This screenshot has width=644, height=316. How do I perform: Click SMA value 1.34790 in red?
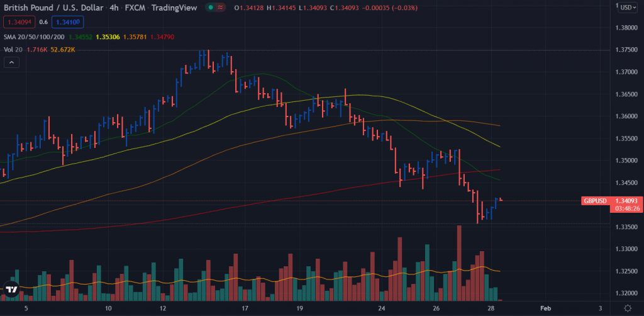point(162,37)
